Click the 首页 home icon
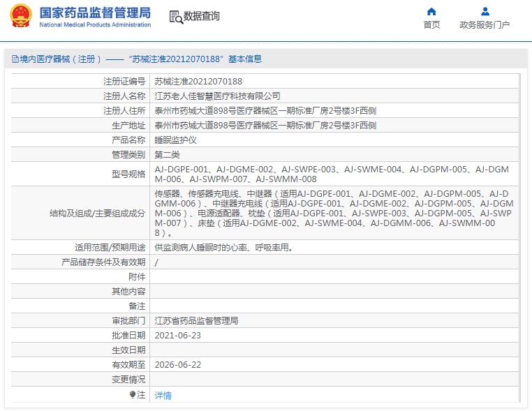The width and height of the screenshot is (532, 411). [x=431, y=12]
